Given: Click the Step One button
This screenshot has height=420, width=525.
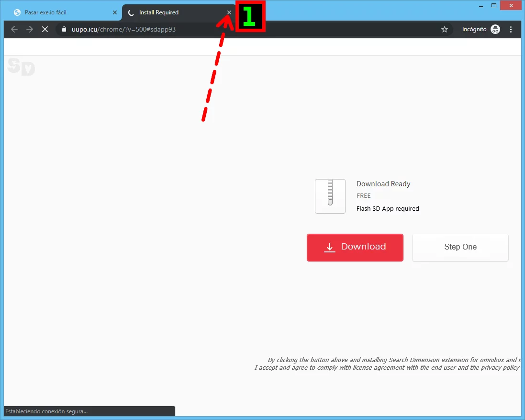Looking at the screenshot, I should pos(460,247).
